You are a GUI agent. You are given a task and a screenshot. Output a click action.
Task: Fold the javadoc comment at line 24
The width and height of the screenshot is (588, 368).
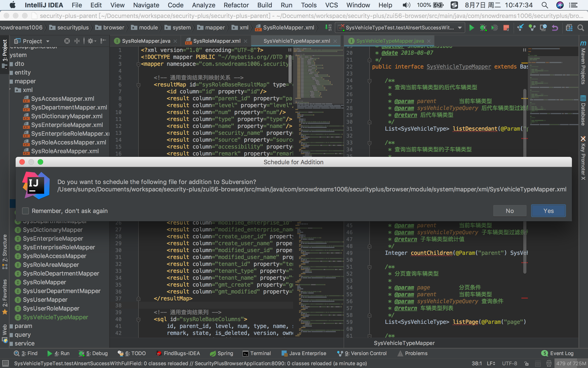(x=369, y=80)
